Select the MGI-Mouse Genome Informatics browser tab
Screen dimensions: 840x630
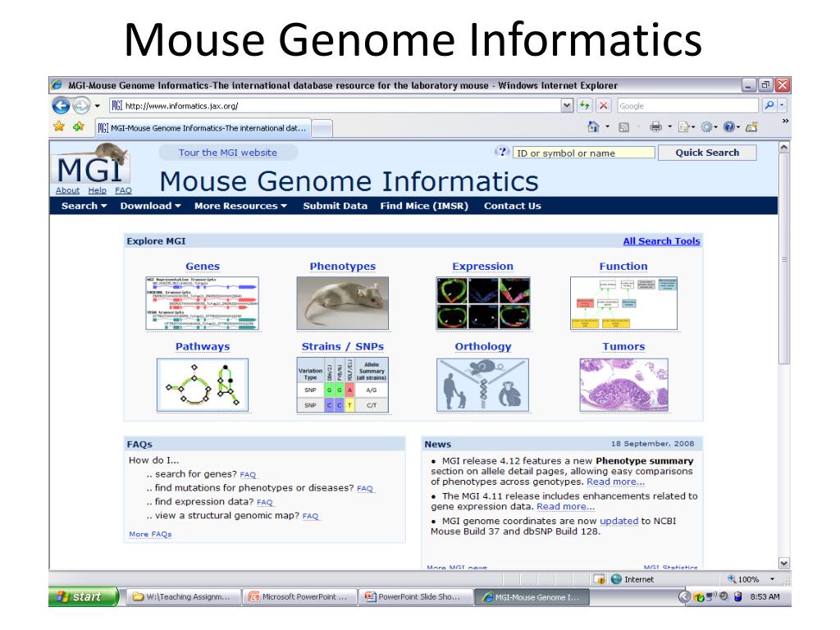(x=203, y=128)
